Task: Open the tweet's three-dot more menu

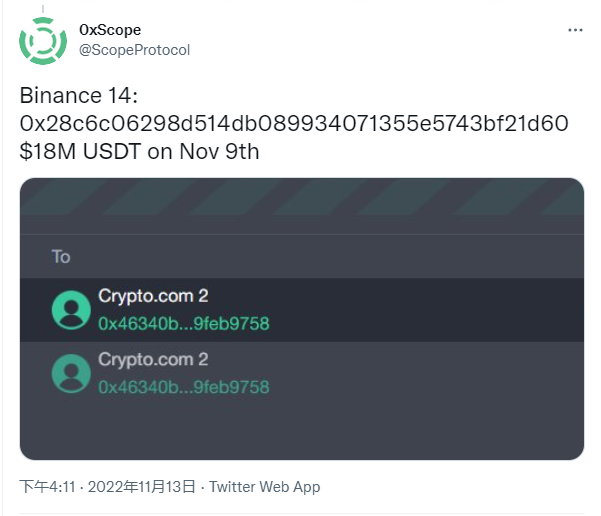Action: click(575, 30)
